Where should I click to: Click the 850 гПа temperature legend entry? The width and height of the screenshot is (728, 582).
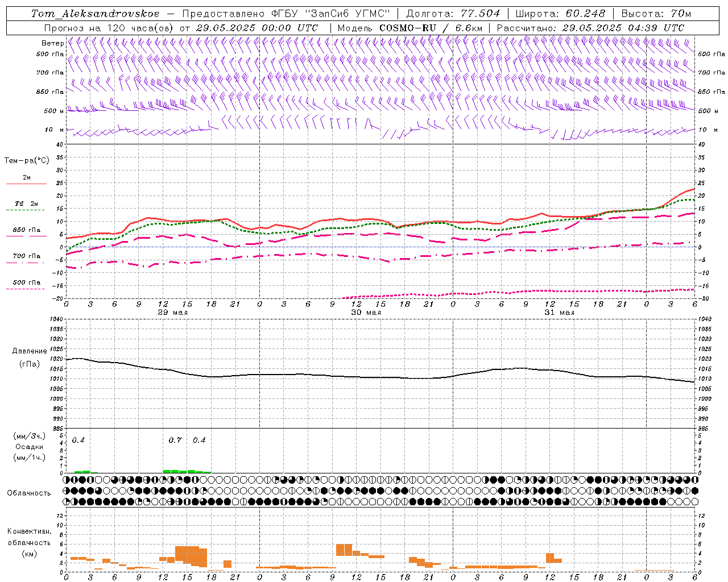tap(27, 230)
